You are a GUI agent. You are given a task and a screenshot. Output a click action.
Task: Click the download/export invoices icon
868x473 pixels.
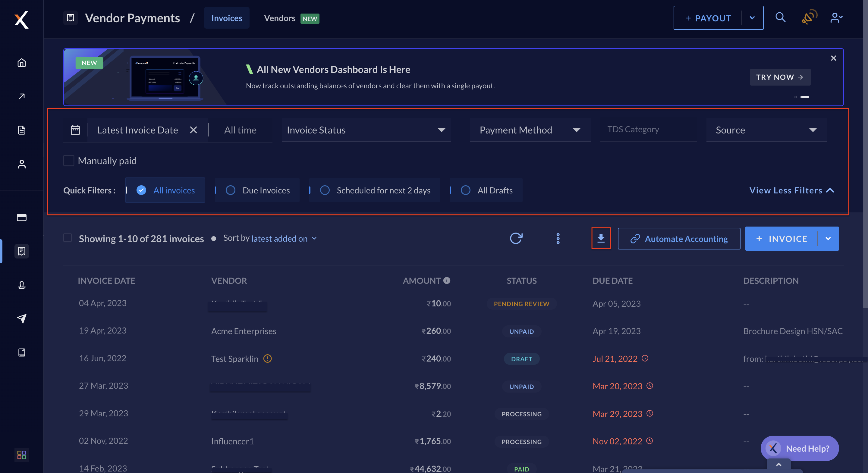pos(601,238)
